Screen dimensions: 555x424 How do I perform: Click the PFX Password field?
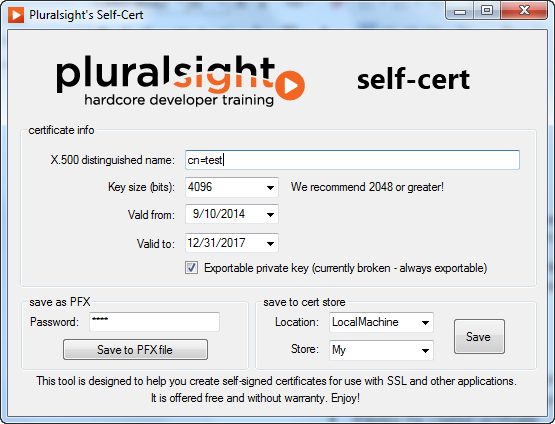[154, 322]
